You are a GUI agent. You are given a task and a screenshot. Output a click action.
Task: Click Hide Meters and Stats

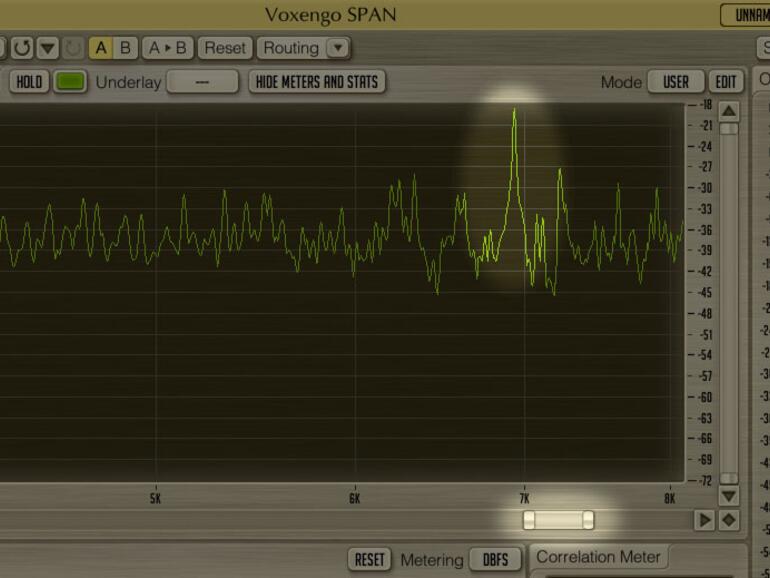pos(317,82)
